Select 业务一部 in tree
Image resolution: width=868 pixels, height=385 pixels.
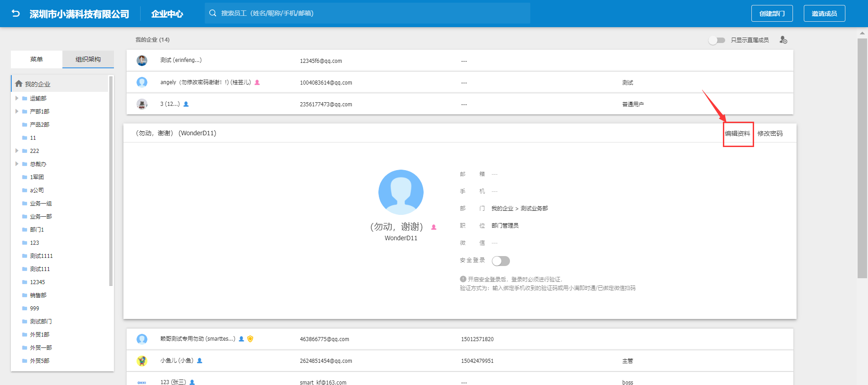click(x=41, y=216)
